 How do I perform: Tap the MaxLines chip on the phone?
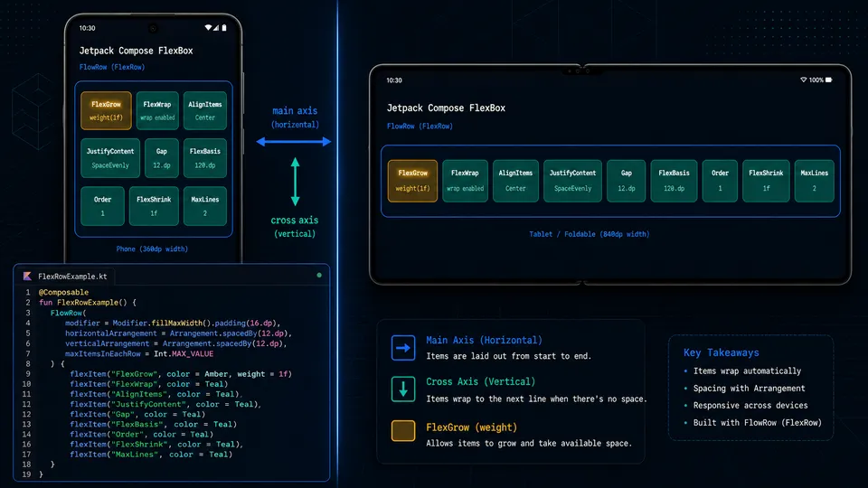[x=205, y=206]
